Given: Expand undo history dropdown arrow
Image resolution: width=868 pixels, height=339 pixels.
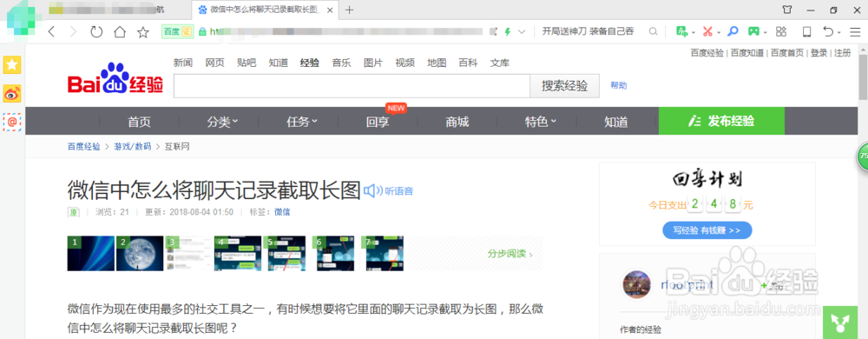Looking at the screenshot, I should (839, 33).
